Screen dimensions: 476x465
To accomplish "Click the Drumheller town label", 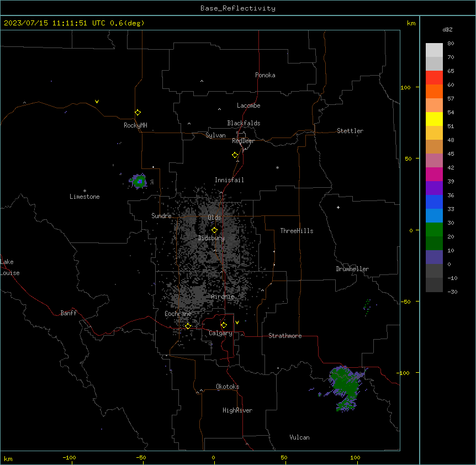I will [x=352, y=269].
